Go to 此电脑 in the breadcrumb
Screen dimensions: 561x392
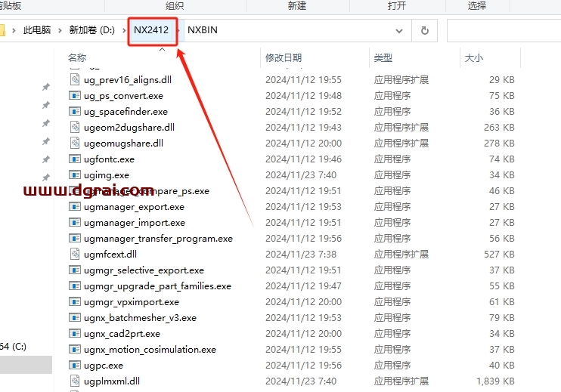coord(37,30)
